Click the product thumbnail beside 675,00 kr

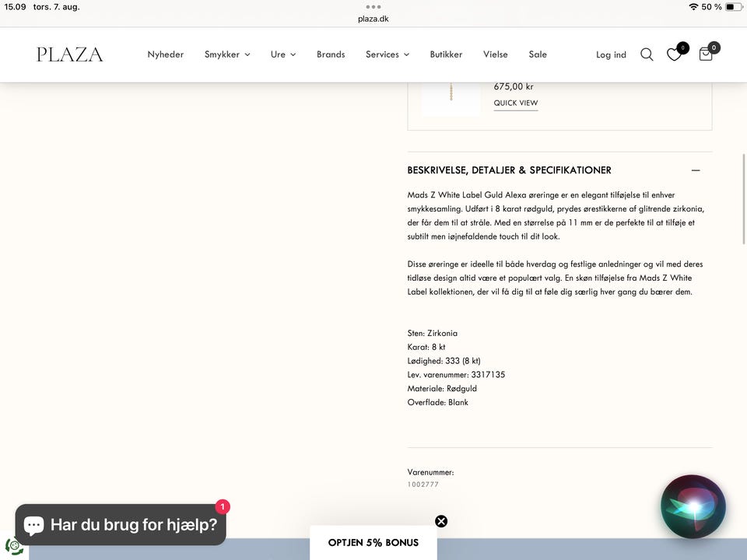(x=451, y=99)
